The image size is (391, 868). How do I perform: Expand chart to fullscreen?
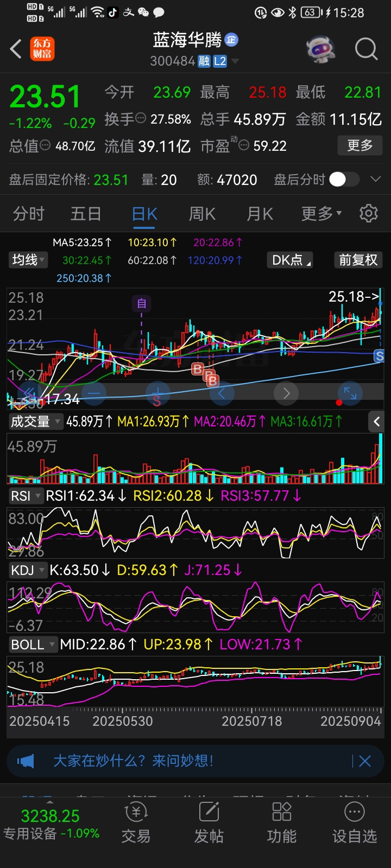(x=350, y=393)
